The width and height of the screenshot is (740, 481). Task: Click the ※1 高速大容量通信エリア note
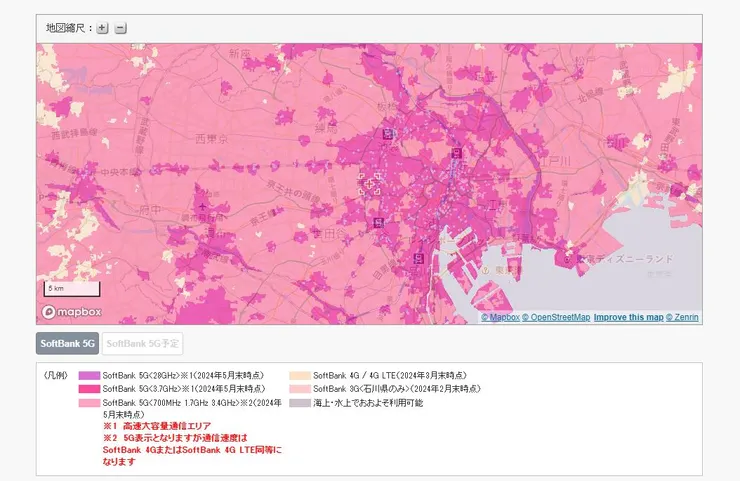tap(157, 426)
